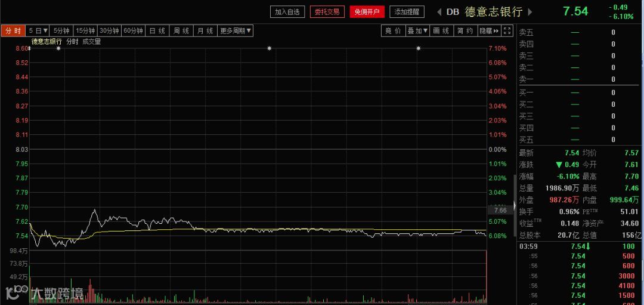Click the 分时 label beside chart title
644x305 pixels.
tap(72, 42)
